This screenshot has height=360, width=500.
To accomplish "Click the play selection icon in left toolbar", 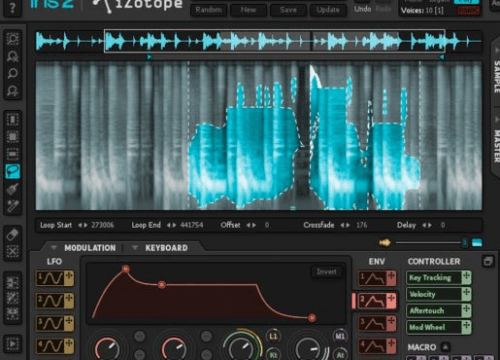I will click(13, 343).
